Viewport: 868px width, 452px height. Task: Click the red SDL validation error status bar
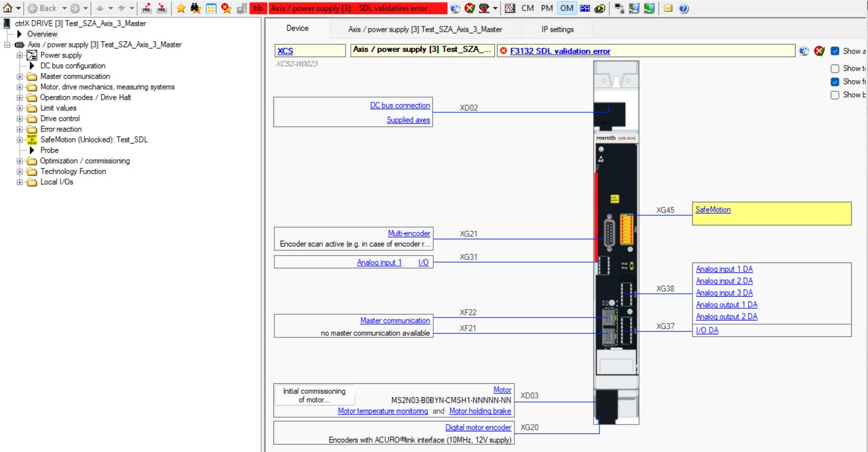(x=358, y=8)
